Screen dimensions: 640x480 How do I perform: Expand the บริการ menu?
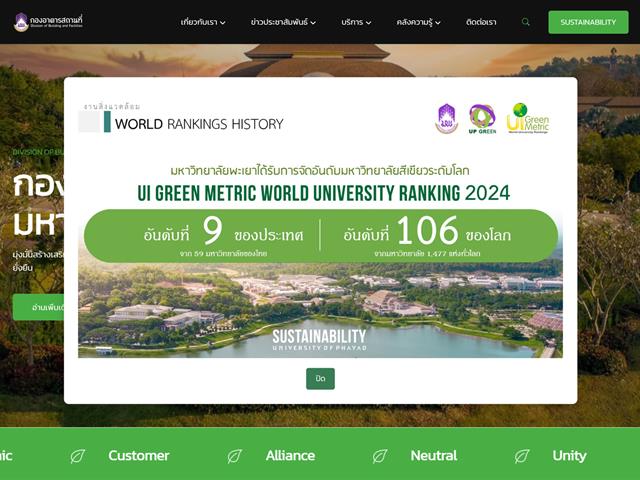[x=356, y=22]
